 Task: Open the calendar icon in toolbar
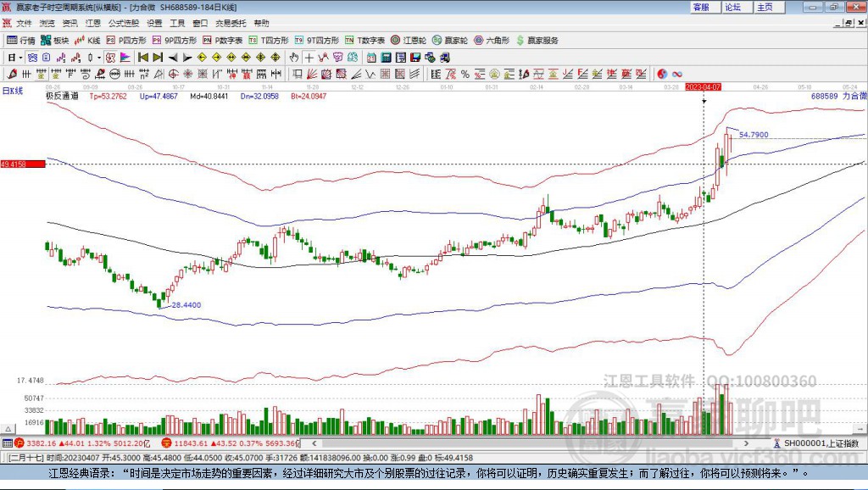[x=371, y=58]
